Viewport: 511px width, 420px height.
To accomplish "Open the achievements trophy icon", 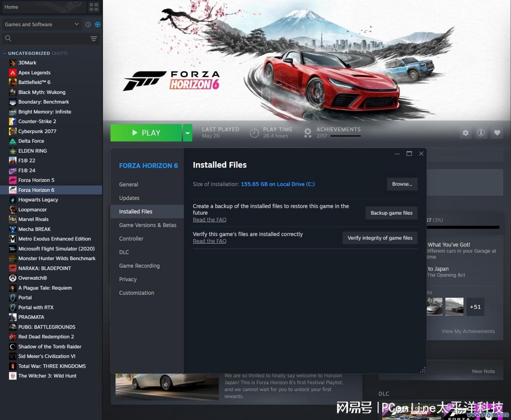I will pos(308,133).
